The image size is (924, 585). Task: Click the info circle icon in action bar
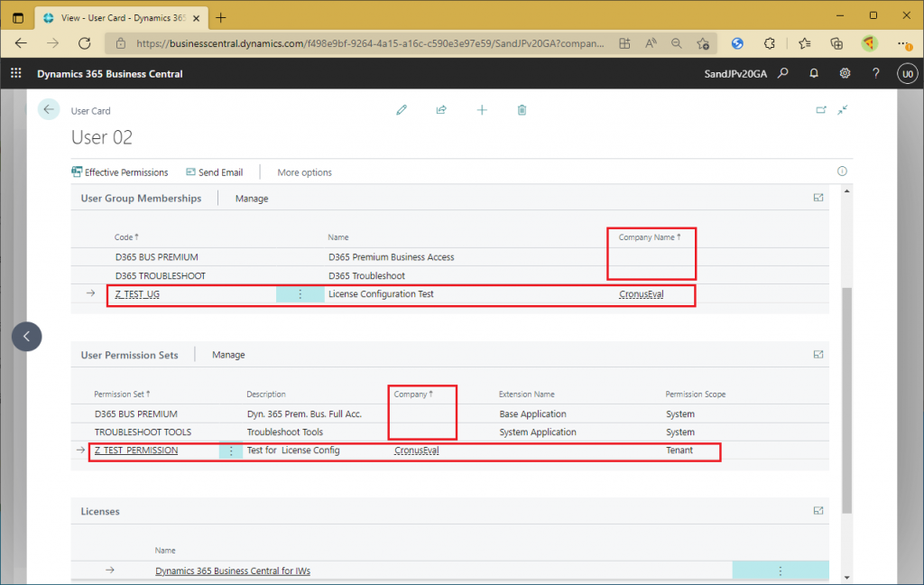tap(842, 171)
